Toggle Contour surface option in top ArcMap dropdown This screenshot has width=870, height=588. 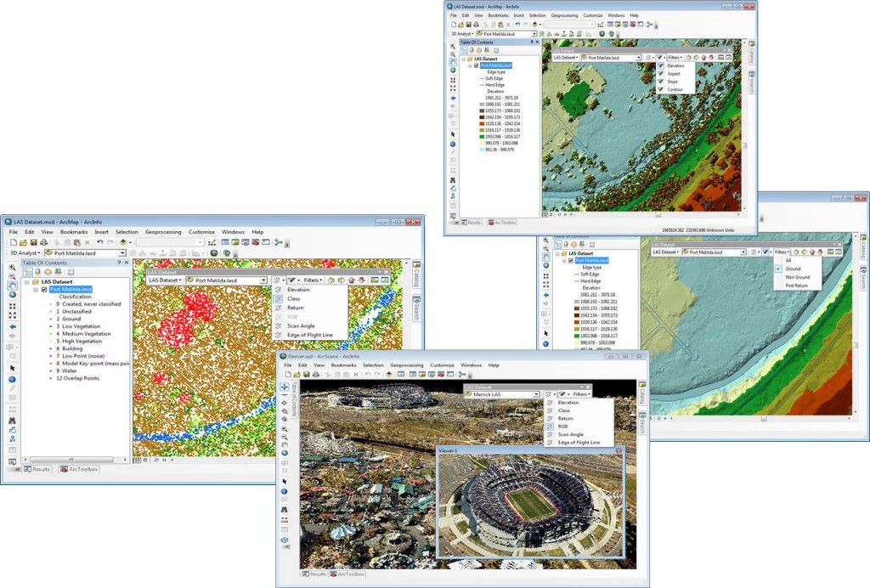pos(675,89)
